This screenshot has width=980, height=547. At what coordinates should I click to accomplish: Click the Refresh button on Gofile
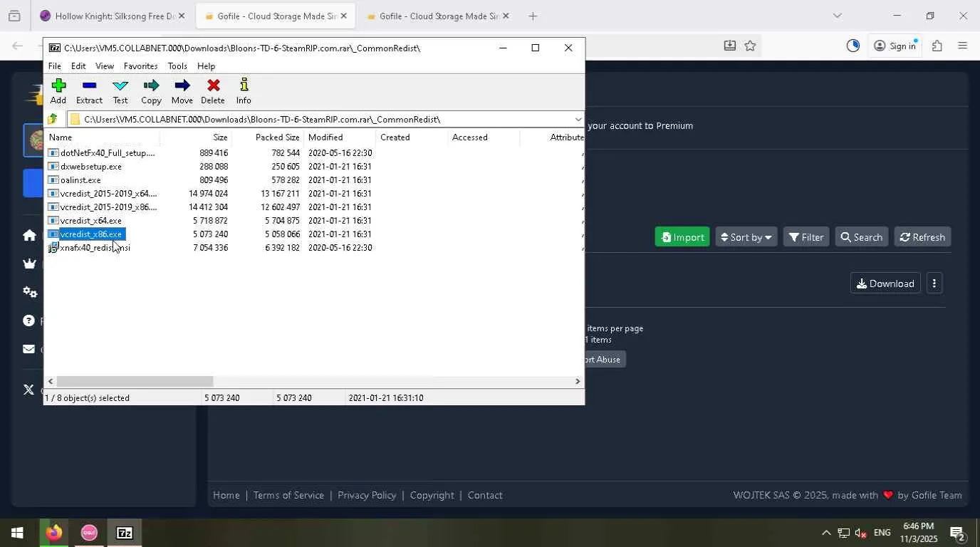click(922, 237)
